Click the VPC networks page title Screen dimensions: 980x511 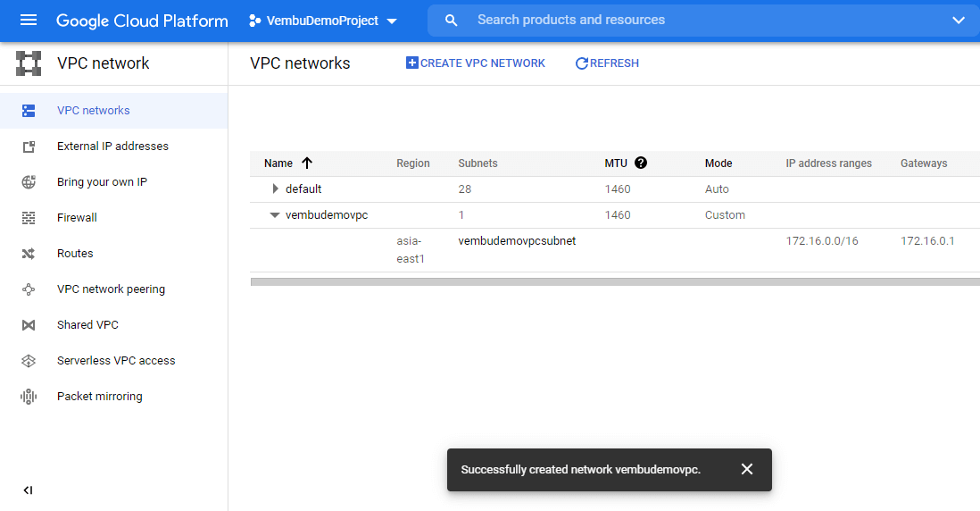click(300, 63)
